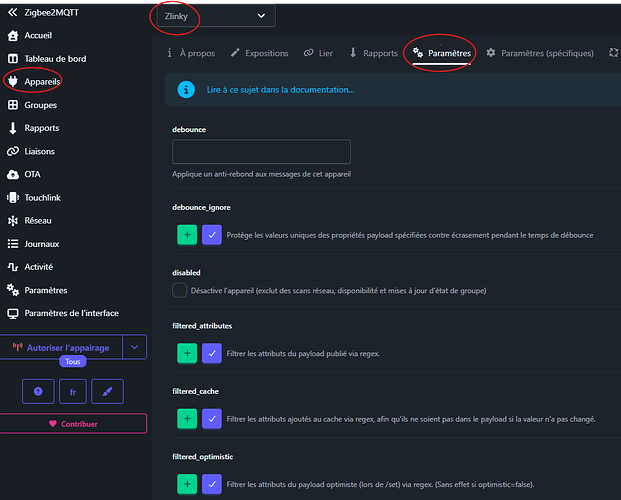The height and width of the screenshot is (500, 621).
Task: Click the Autoriser l'appairage button
Action: pyautogui.click(x=62, y=347)
